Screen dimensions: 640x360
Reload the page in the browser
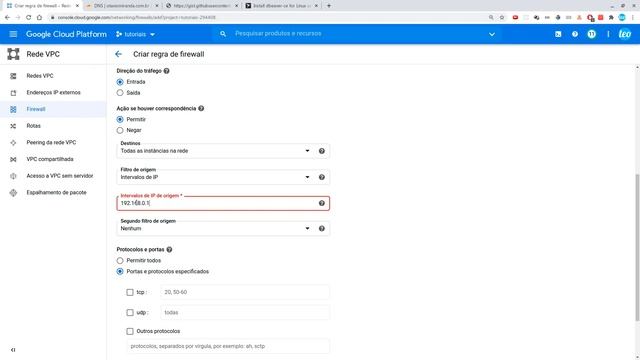(29, 18)
